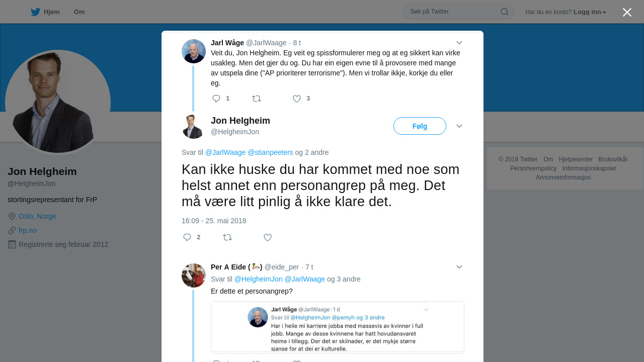This screenshot has width=644, height=362.
Task: Open Jarl Wåge tweet options chevron
Action: pyautogui.click(x=459, y=43)
